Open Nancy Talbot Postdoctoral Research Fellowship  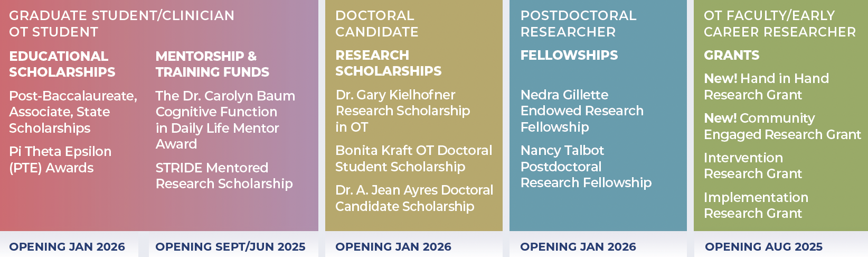coord(586,167)
